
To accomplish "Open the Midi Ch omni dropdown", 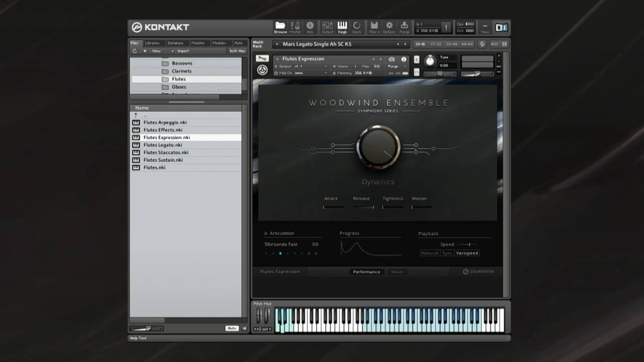I will point(301,73).
